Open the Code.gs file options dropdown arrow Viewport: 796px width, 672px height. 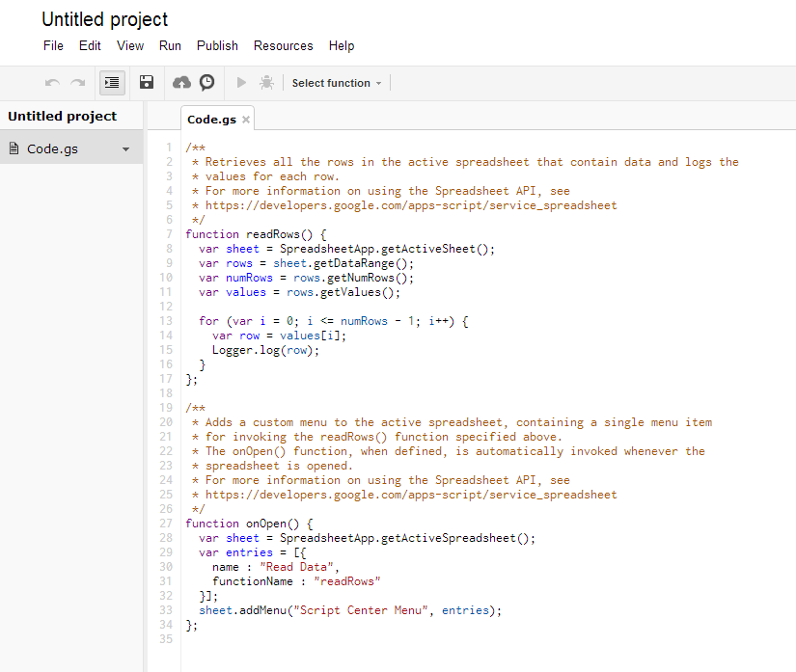tap(126, 148)
